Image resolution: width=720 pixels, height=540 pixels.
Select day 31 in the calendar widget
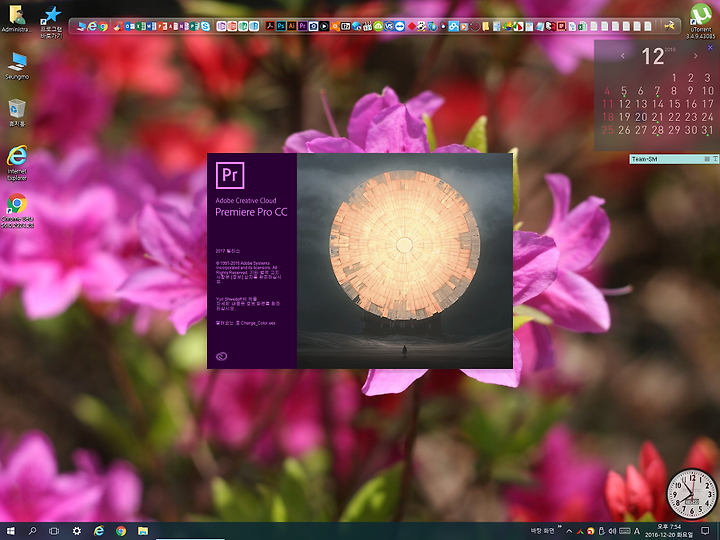(x=707, y=130)
